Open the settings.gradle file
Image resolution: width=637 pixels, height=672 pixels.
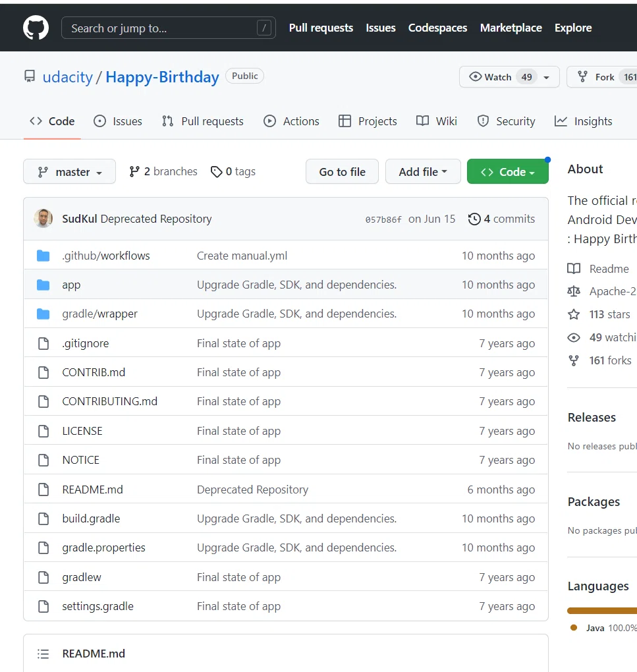pyautogui.click(x=97, y=606)
